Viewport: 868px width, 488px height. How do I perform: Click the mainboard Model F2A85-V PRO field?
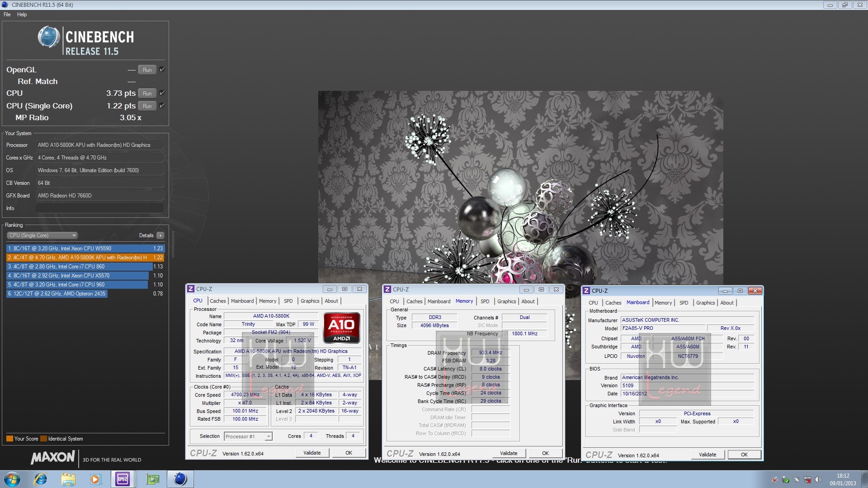(x=663, y=328)
